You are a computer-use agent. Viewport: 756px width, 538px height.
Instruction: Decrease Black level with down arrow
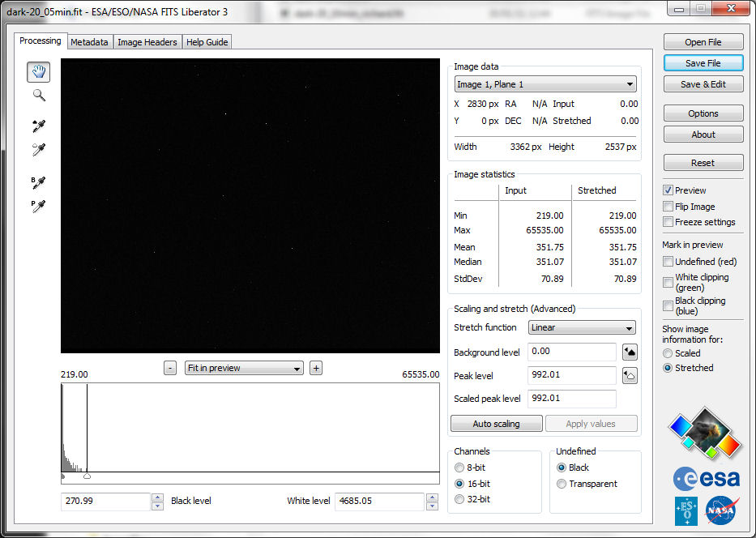157,506
